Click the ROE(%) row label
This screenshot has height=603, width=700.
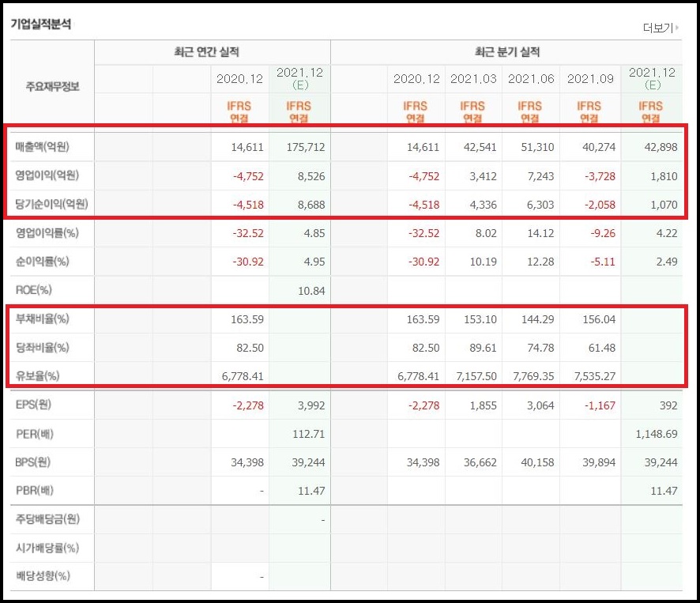(x=33, y=290)
